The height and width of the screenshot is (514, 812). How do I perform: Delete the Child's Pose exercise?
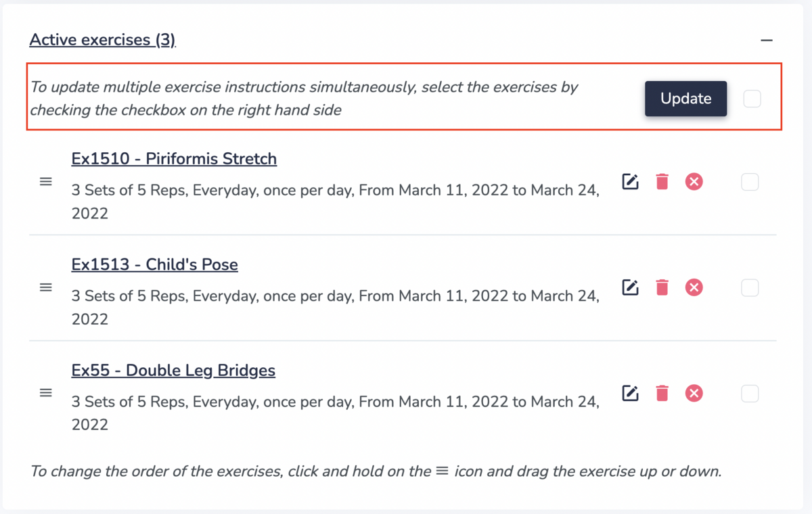[662, 287]
